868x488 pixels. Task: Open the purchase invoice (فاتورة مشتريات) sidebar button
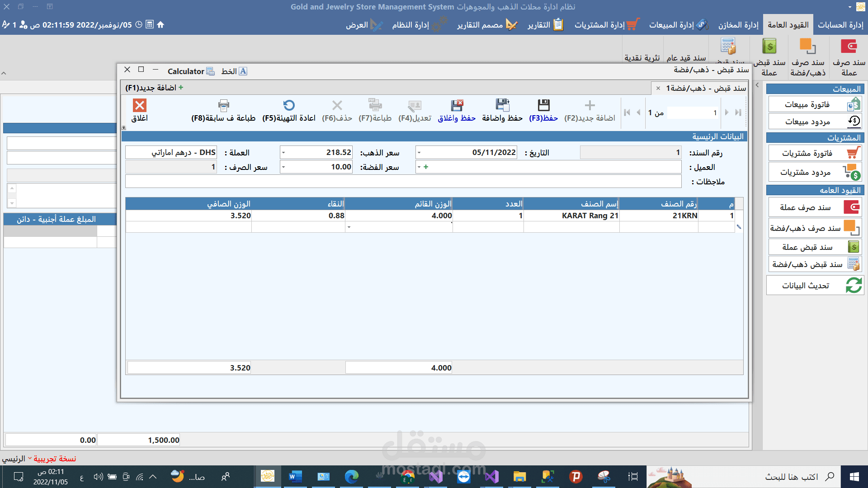coord(815,153)
